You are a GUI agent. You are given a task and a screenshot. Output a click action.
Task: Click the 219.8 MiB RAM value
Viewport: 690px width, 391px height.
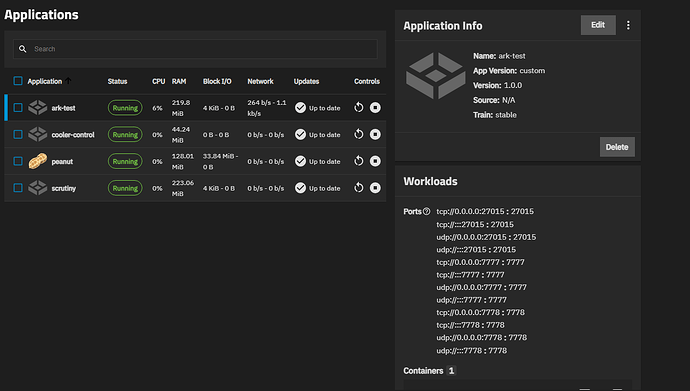(181, 108)
